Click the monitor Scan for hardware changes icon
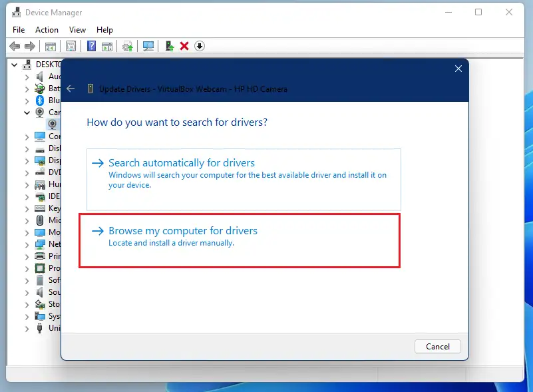The image size is (533, 392). (148, 46)
